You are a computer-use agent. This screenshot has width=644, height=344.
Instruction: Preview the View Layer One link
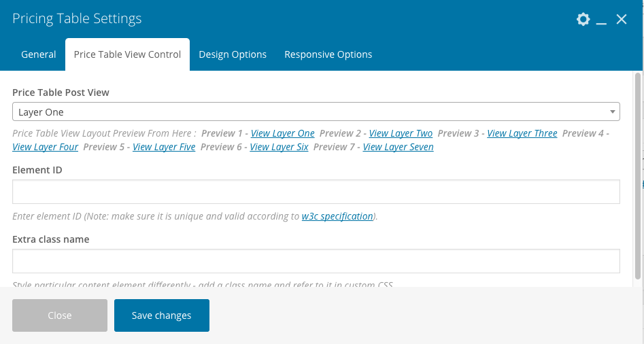[282, 133]
